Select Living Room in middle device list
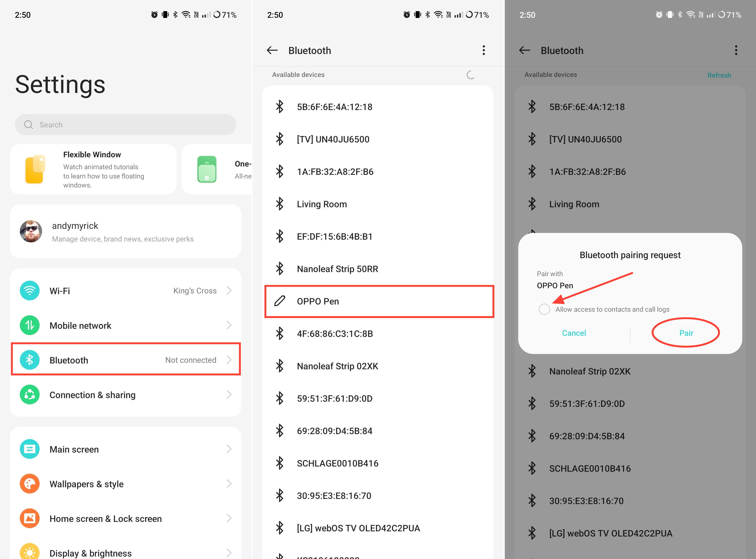Image resolution: width=756 pixels, height=559 pixels. click(378, 204)
